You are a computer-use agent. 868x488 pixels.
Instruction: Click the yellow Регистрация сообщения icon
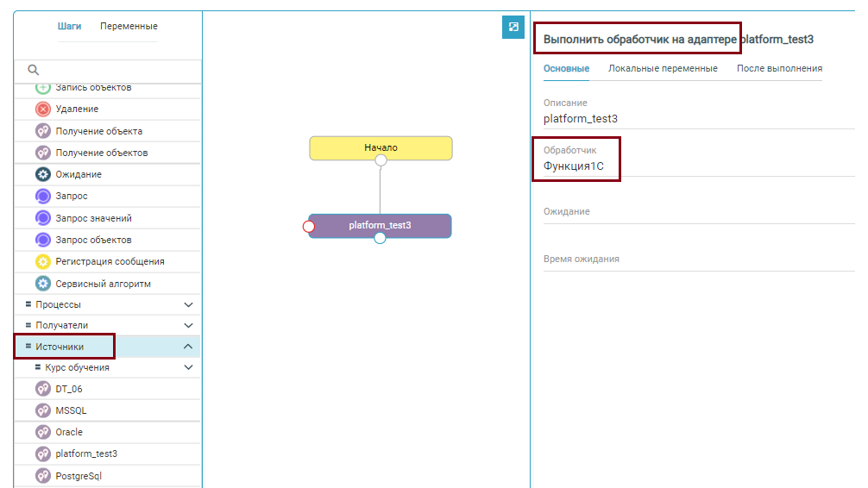(43, 261)
